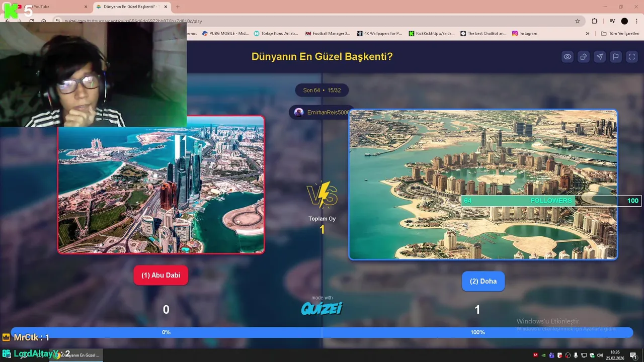The width and height of the screenshot is (644, 362).
Task: Click the EmirhanReis5006 user chip
Action: 321,113
